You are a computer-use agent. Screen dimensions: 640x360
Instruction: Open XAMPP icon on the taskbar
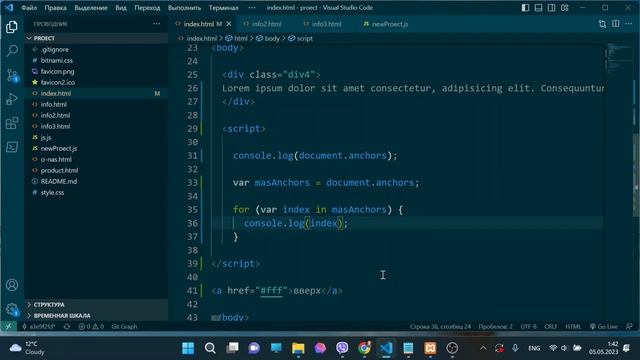(430, 348)
